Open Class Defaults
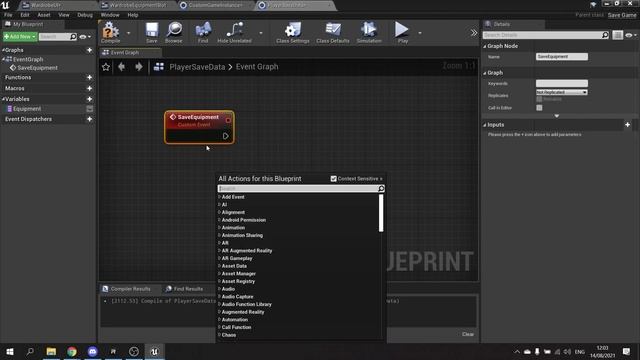The width and height of the screenshot is (640, 360). tap(333, 32)
